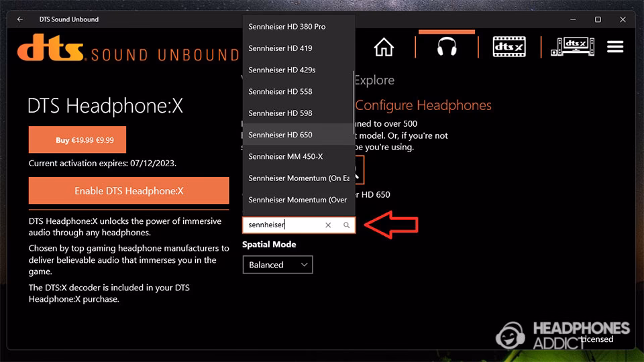
Task: Pick Sennheiser HD 429s
Action: pos(298,70)
